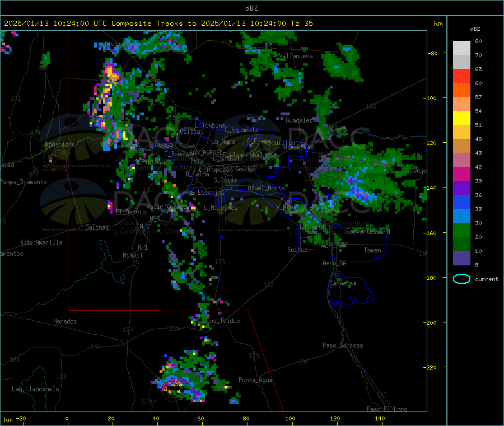Click the magenta 39-42 dBZ swatch
This screenshot has height=426, width=504.
tap(461, 174)
